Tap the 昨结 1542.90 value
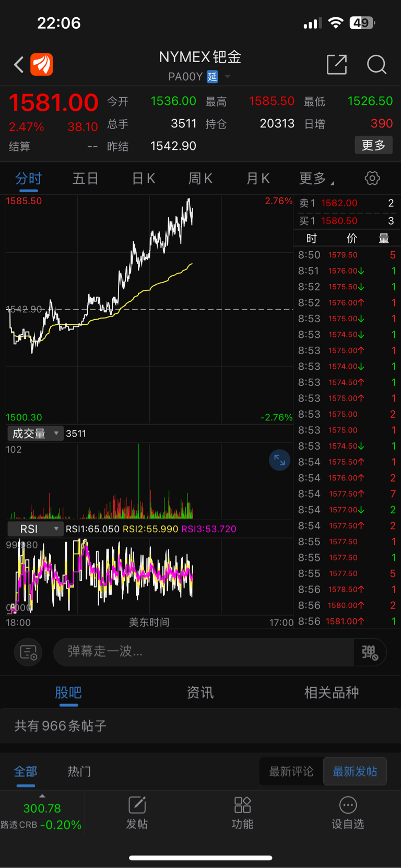The image size is (401, 868). click(173, 146)
